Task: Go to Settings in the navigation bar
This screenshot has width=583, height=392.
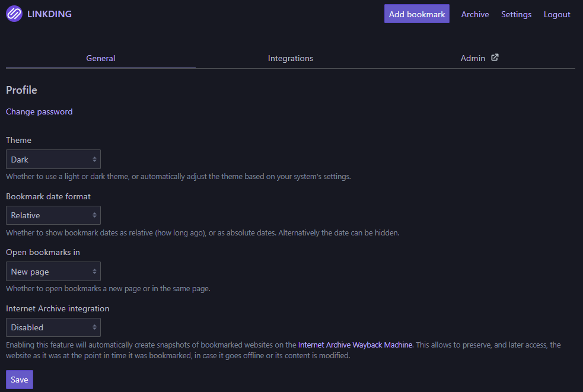Action: [x=516, y=14]
